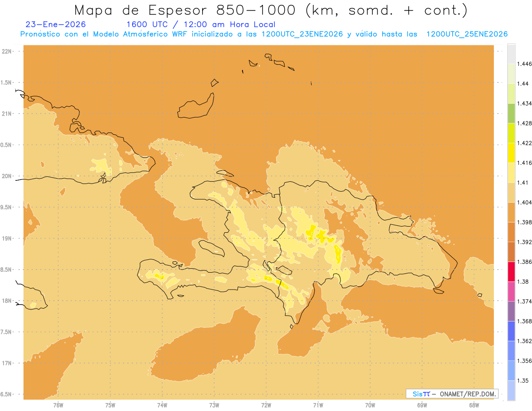This screenshot has width=532, height=411.
Task: Click the longitude label '74W'
Action: (162, 405)
